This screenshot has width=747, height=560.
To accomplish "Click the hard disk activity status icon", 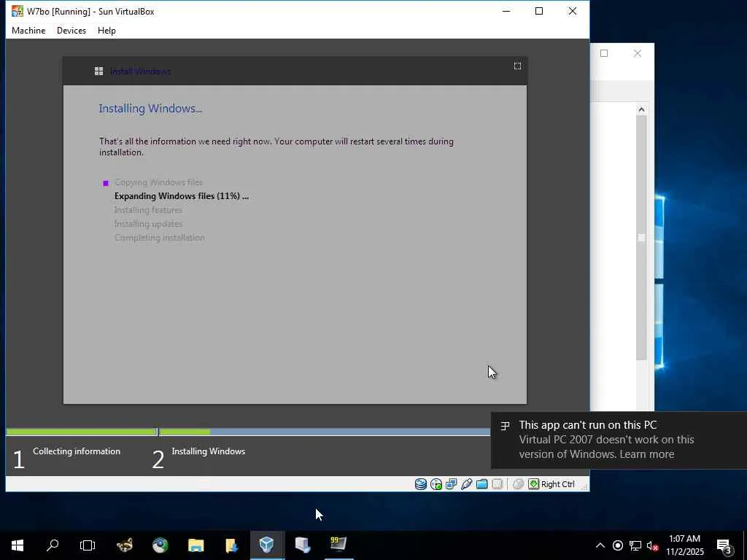I will (421, 484).
